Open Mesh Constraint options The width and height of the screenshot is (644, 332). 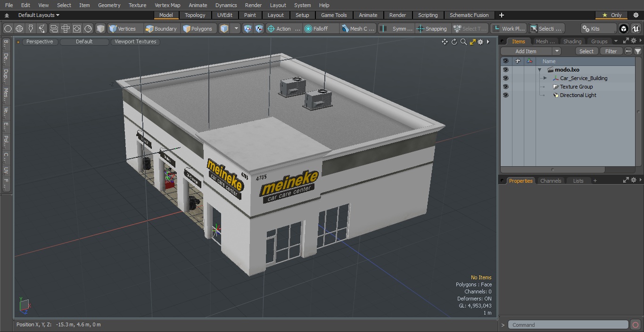(358, 29)
